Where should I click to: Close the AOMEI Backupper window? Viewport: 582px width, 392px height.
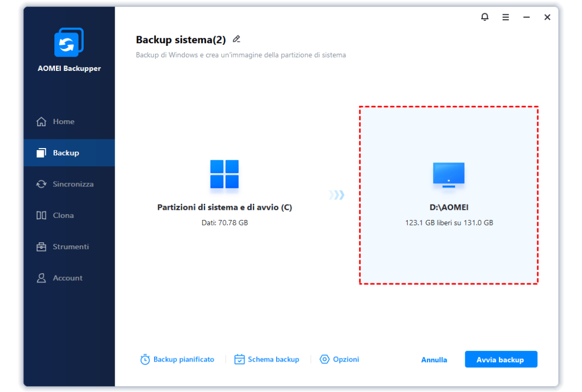pyautogui.click(x=547, y=17)
